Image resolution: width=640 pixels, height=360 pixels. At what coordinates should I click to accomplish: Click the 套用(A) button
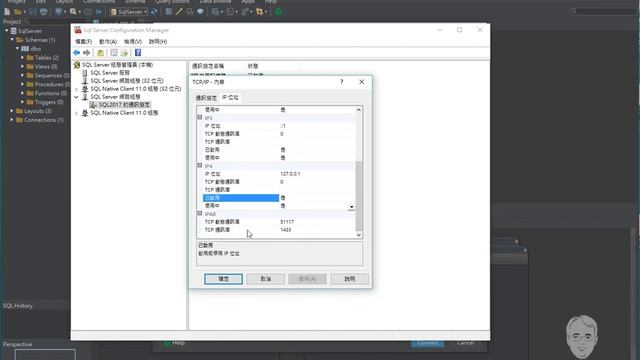(307, 279)
